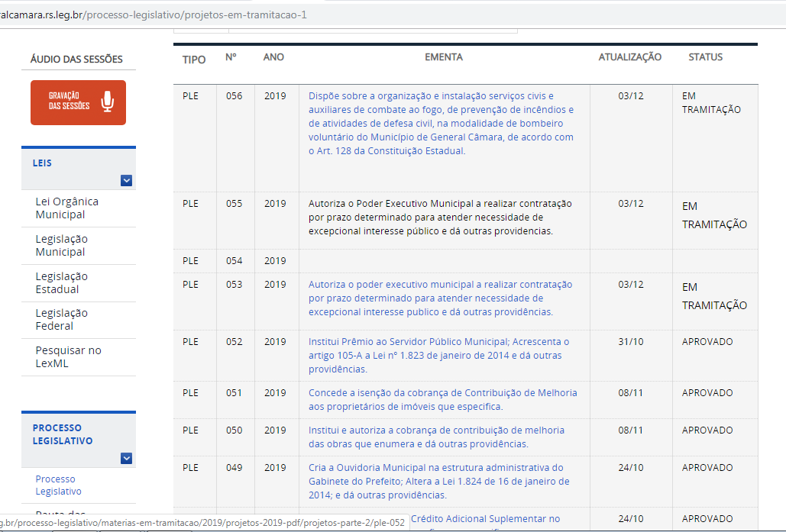This screenshot has width=786, height=532.
Task: Collapse the Processo Legislativo section arrow
Action: 127,459
